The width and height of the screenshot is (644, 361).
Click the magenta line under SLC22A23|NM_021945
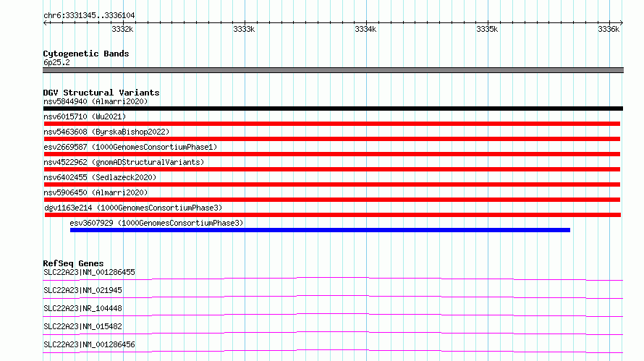tap(333, 297)
